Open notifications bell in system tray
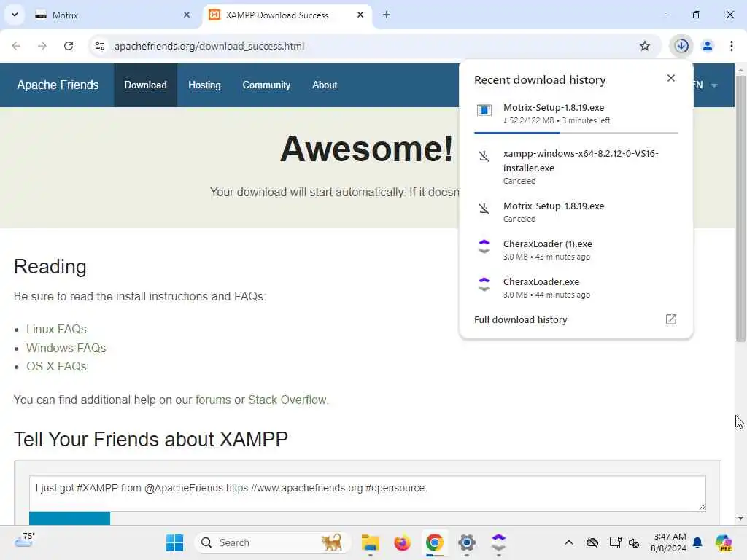This screenshot has height=560, width=747. 697,542
